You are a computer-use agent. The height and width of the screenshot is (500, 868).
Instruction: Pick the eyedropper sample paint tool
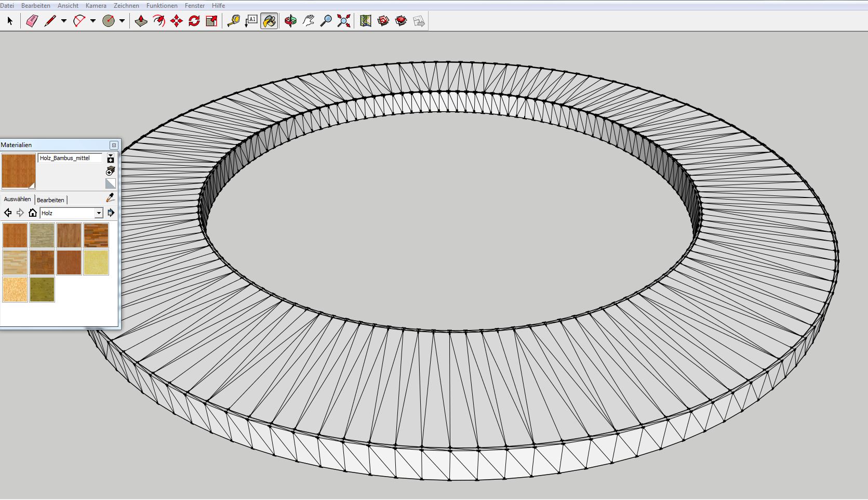tap(110, 198)
